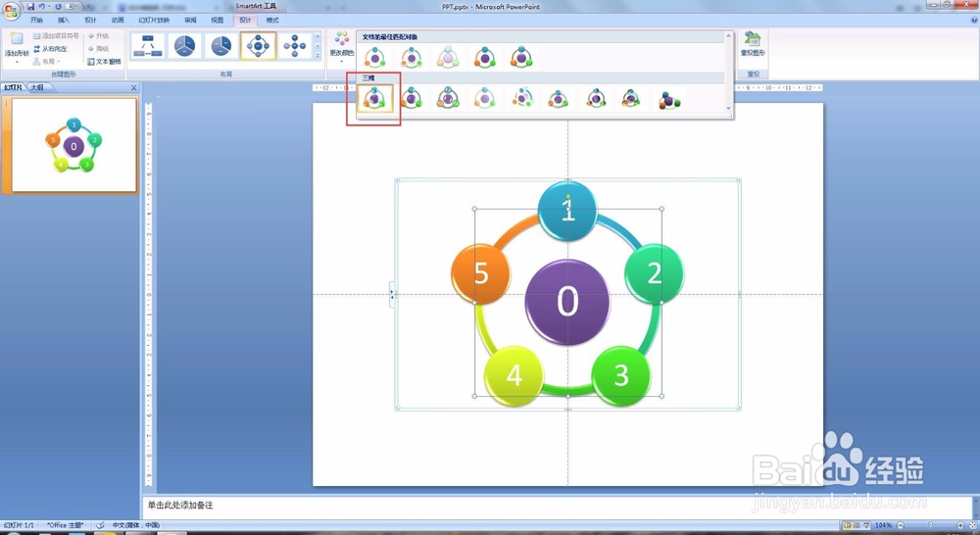The width and height of the screenshot is (980, 535).
Task: Select the basic pie layout thumbnail
Action: [184, 46]
